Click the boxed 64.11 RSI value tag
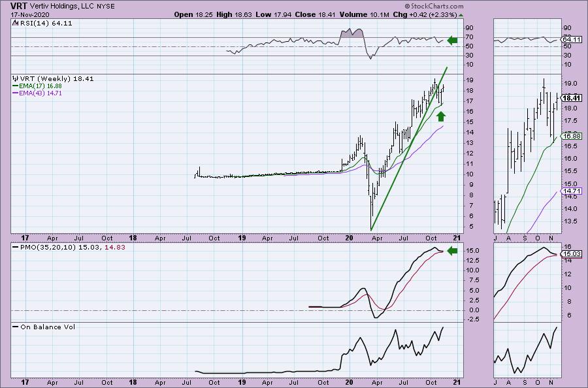 (x=572, y=40)
